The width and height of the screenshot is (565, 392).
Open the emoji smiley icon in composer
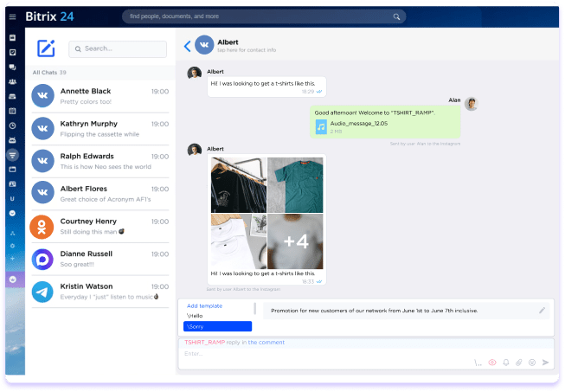point(532,363)
